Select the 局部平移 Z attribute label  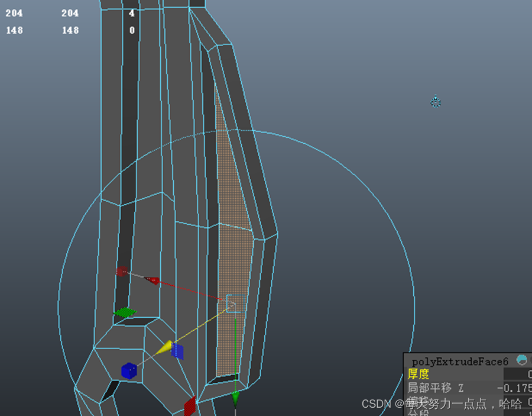[435, 388]
